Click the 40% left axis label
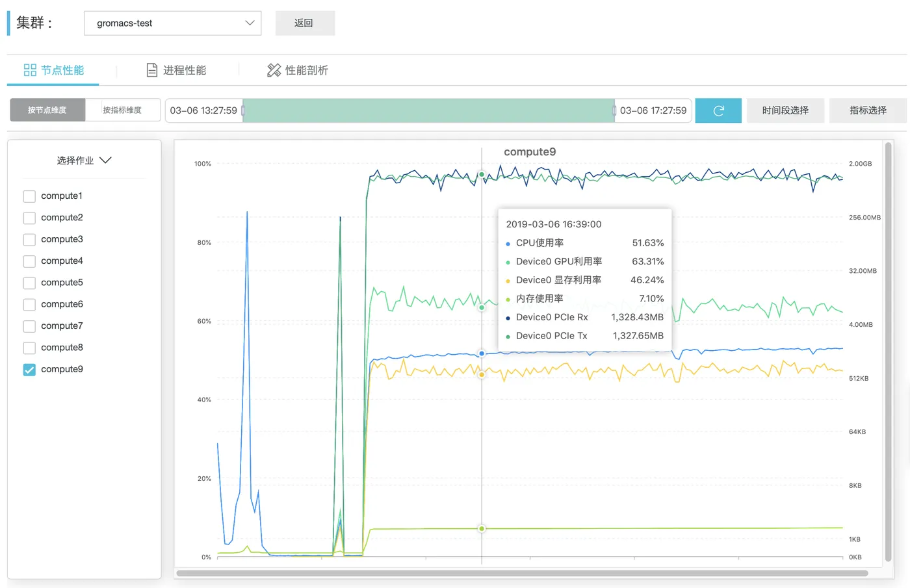This screenshot has height=588, width=910. tap(204, 400)
